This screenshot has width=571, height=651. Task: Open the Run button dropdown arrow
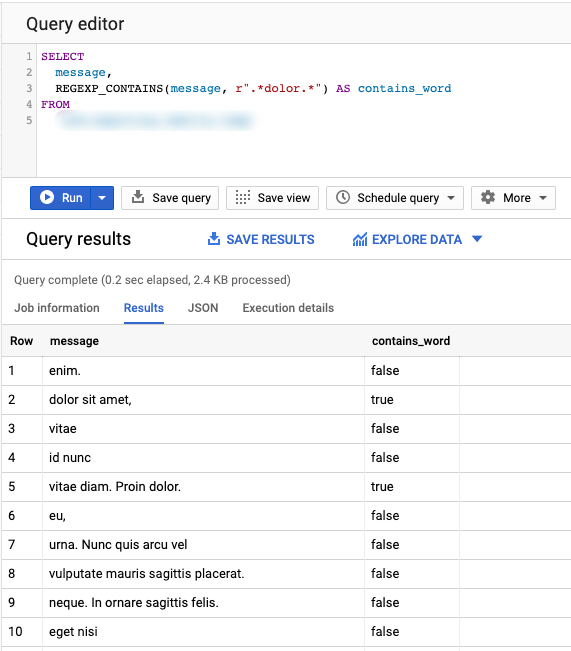pyautogui.click(x=102, y=198)
